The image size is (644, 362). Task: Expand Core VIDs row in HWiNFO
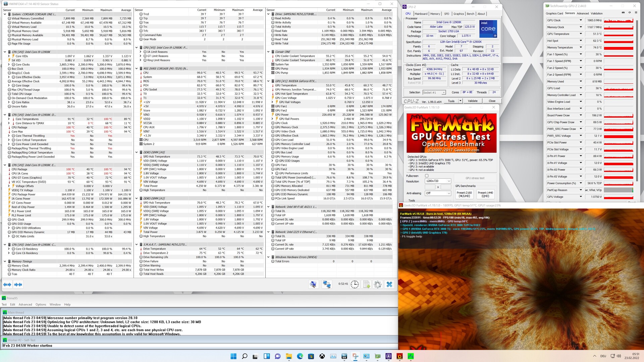[9, 56]
